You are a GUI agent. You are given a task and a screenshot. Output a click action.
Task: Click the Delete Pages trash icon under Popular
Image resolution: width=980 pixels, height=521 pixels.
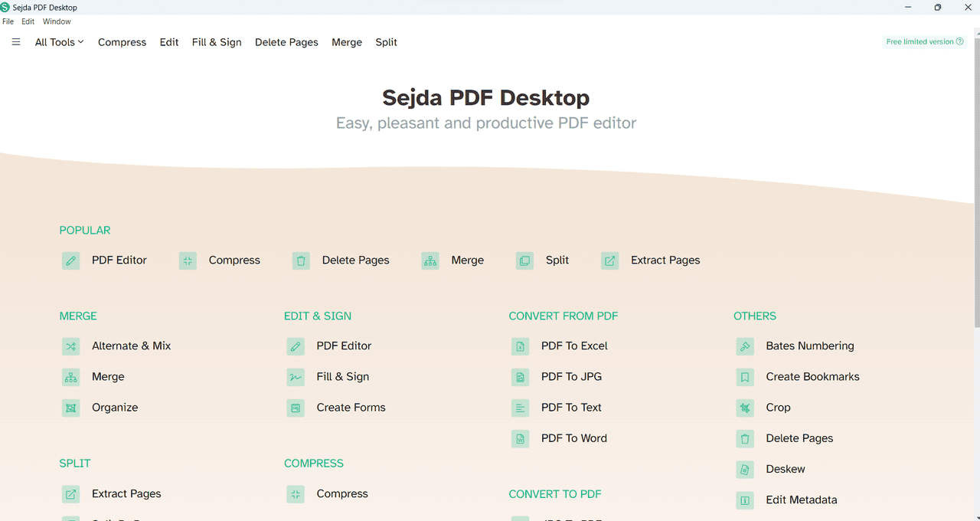click(301, 260)
